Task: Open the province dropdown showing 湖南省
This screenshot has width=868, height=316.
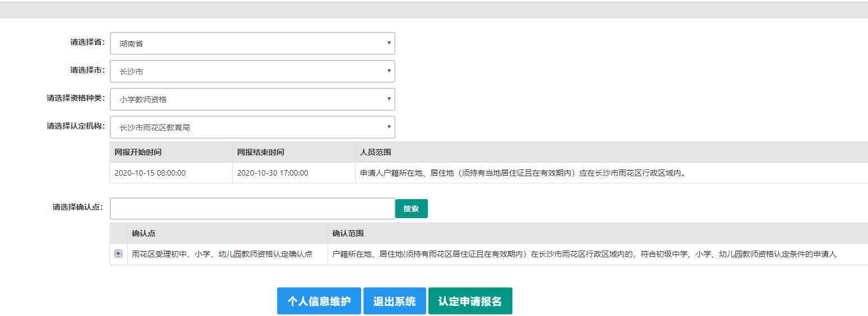Action: point(252,44)
